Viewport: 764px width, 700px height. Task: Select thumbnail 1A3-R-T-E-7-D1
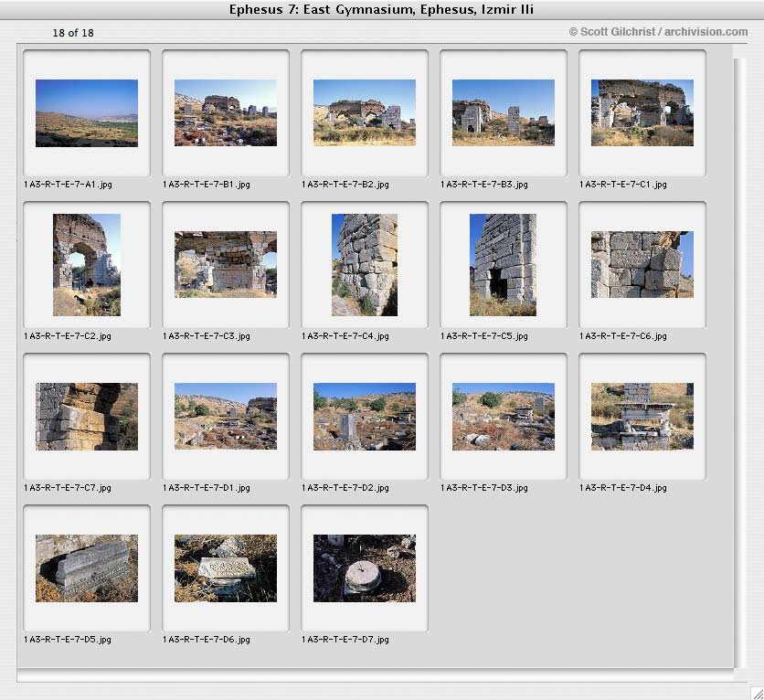click(226, 417)
